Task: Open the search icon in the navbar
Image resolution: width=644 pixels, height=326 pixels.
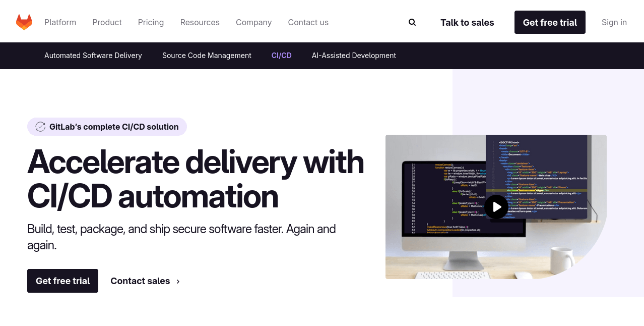Action: pos(412,22)
